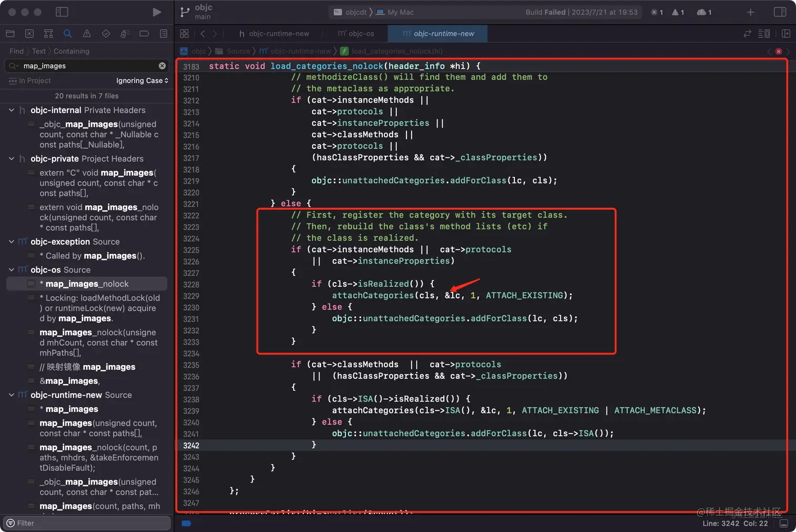
Task: Toggle the bottom-right editor panel button
Action: 784,524
